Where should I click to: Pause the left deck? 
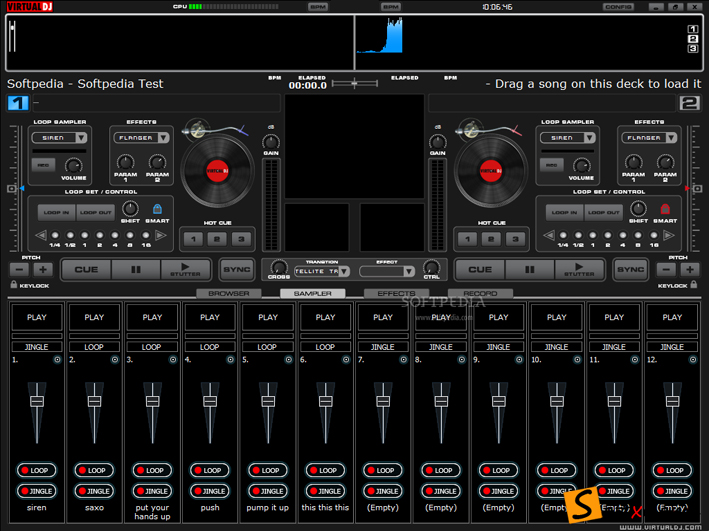[136, 270]
